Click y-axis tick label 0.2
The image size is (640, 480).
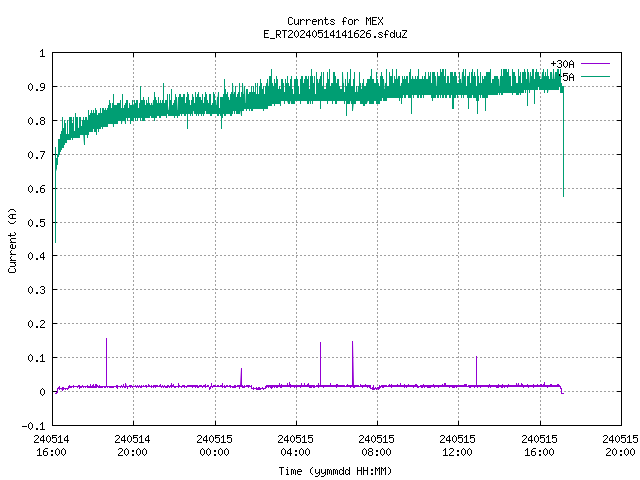coord(36,324)
